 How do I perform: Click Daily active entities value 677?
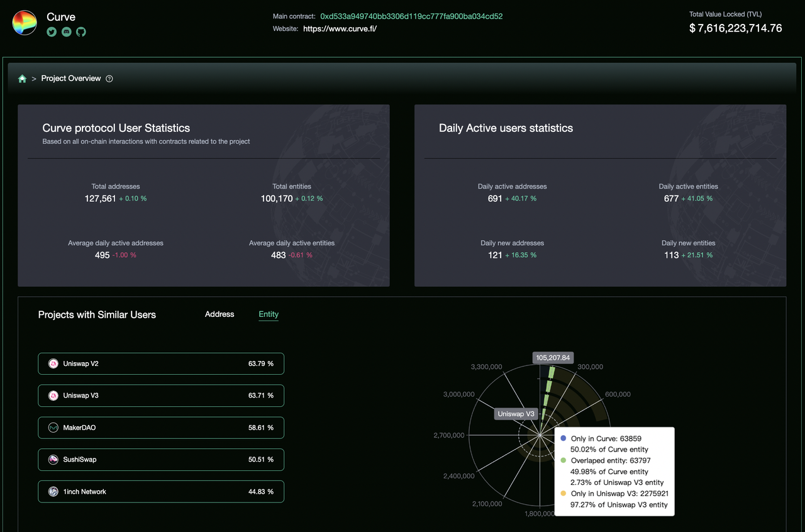(671, 199)
